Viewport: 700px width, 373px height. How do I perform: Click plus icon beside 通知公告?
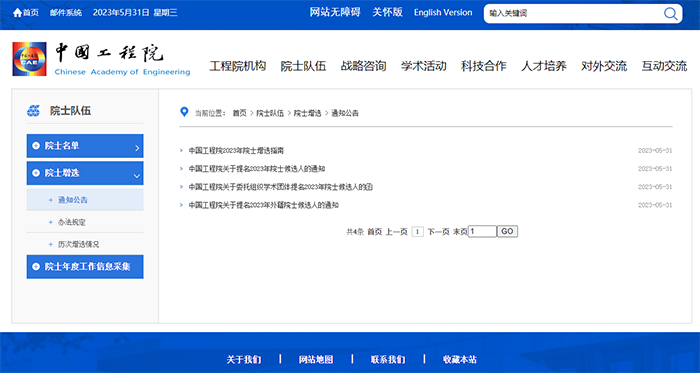click(x=50, y=200)
